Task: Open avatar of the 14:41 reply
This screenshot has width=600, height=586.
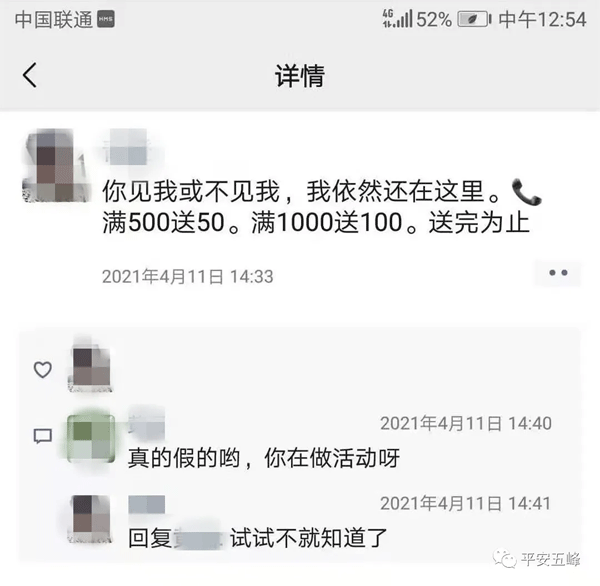Action: (91, 519)
